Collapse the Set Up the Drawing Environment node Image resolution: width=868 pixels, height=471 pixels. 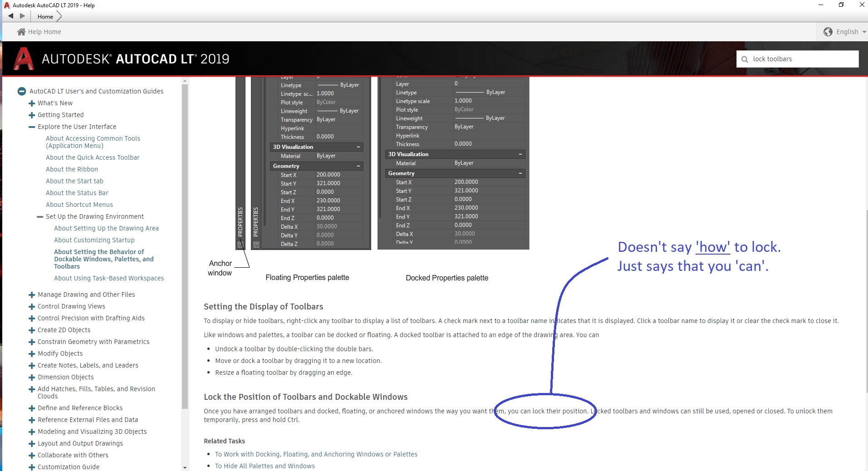coord(39,216)
